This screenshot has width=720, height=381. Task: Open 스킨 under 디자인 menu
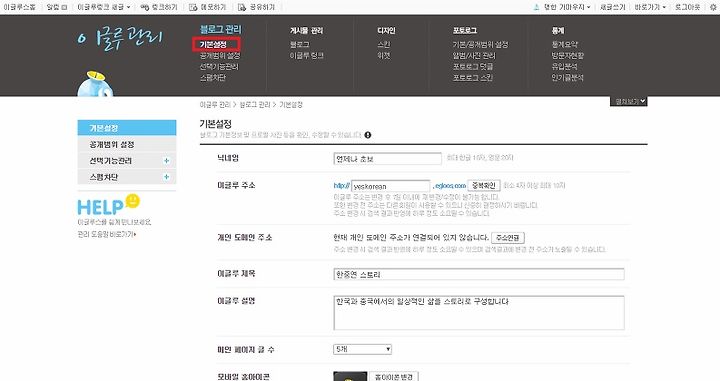pyautogui.click(x=383, y=45)
